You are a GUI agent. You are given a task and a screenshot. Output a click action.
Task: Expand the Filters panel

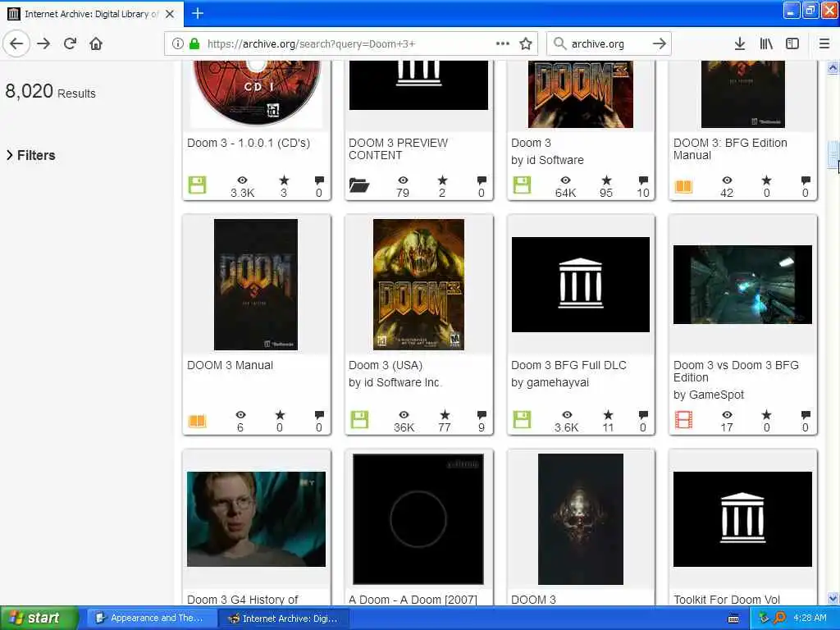click(x=30, y=155)
